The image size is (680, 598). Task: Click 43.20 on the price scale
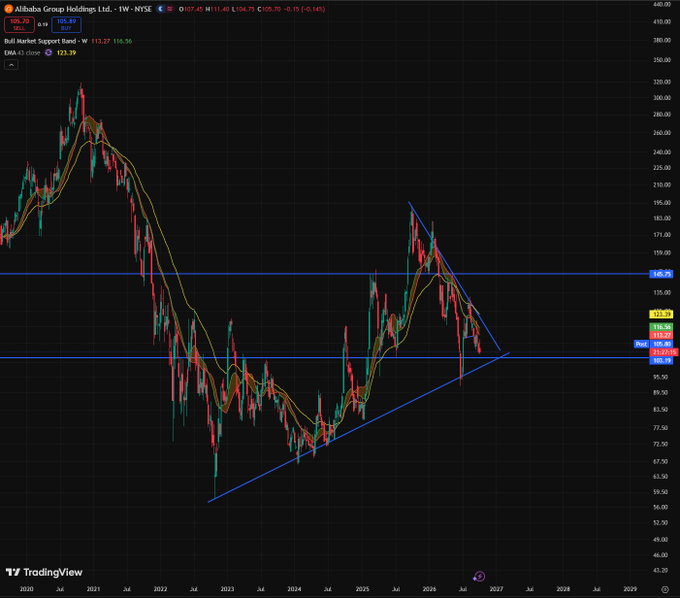click(x=662, y=570)
